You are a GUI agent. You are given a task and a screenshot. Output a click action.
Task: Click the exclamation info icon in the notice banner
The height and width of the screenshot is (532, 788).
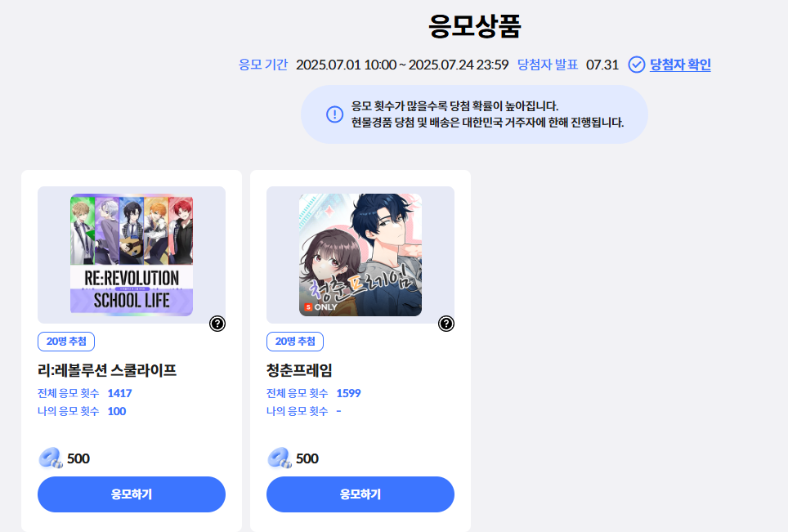(334, 114)
